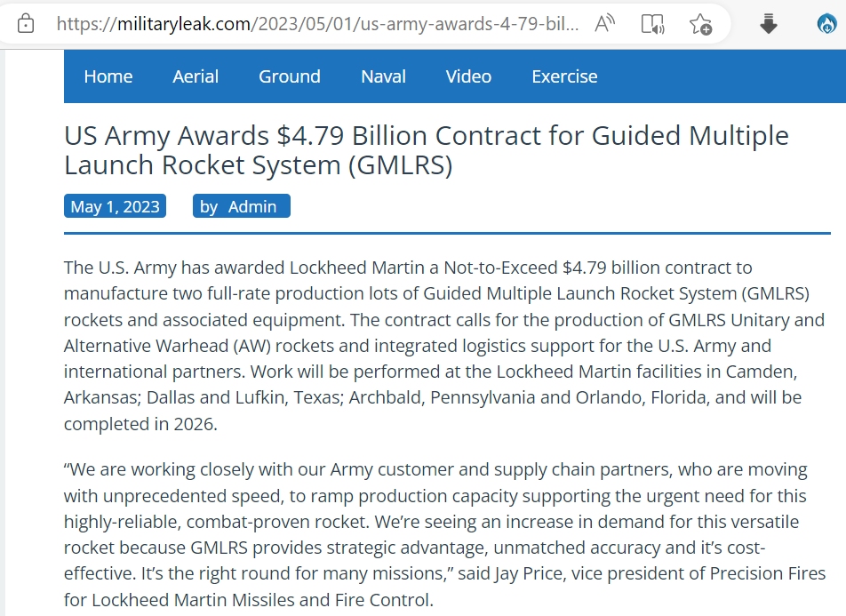Click the by Admin author badge
This screenshot has height=616, width=846.
point(241,206)
